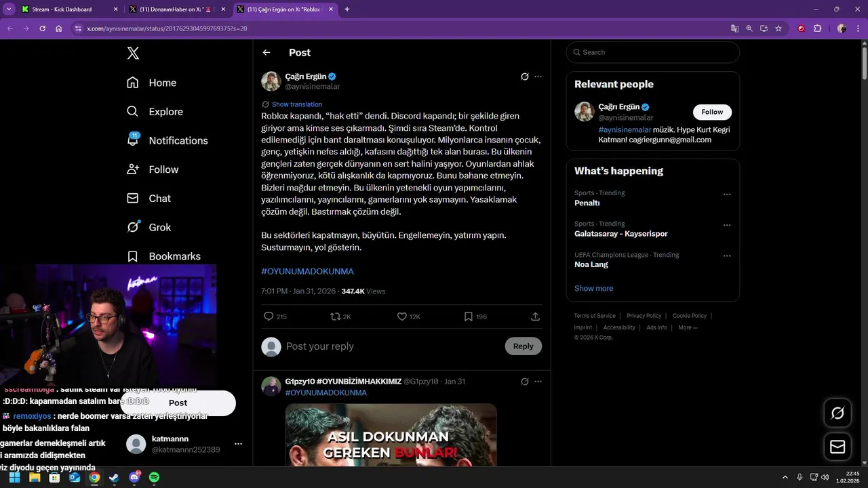The image size is (868, 488).
Task: Open the three-dot menu on Çağrı Ergün's post
Action: 538,77
